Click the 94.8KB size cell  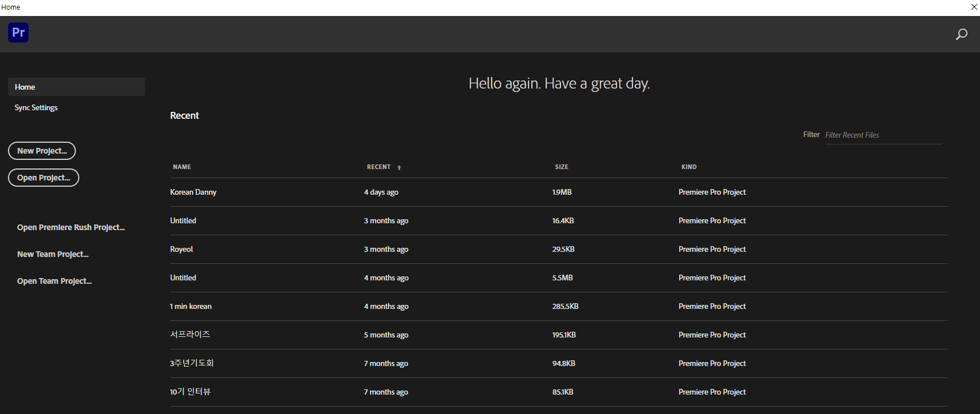coord(563,364)
